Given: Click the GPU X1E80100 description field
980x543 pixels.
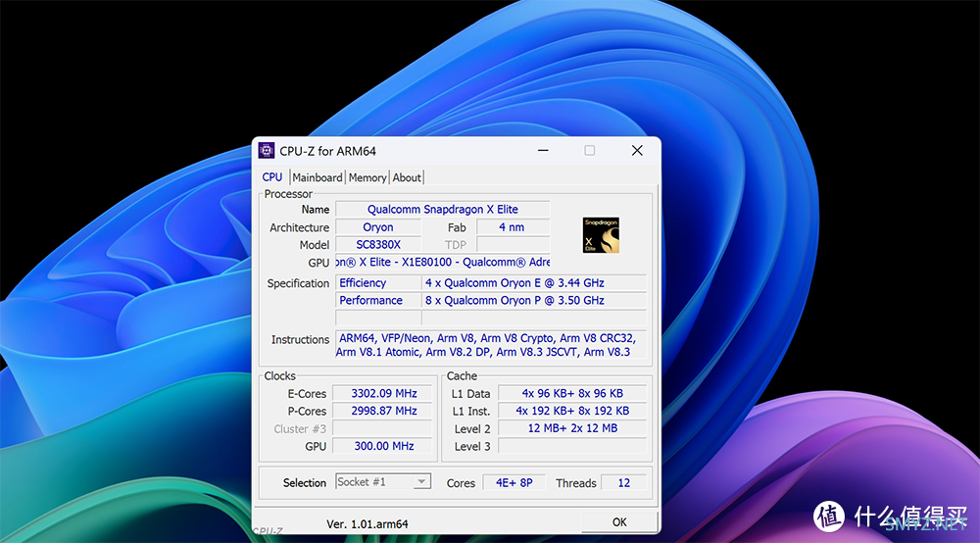Looking at the screenshot, I should click(x=443, y=262).
